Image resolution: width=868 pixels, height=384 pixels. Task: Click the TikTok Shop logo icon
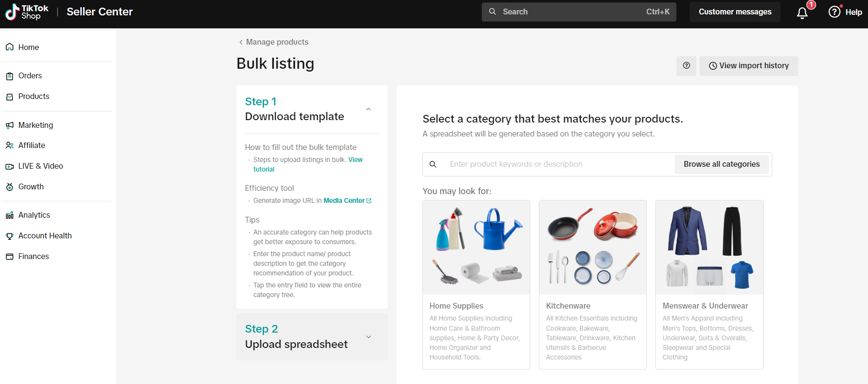click(x=12, y=12)
